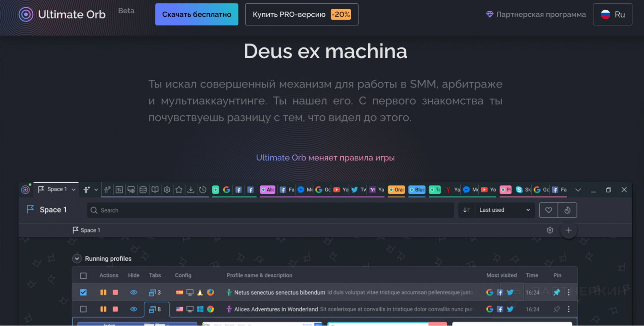
Task: Click the flame filter button
Action: click(x=567, y=210)
